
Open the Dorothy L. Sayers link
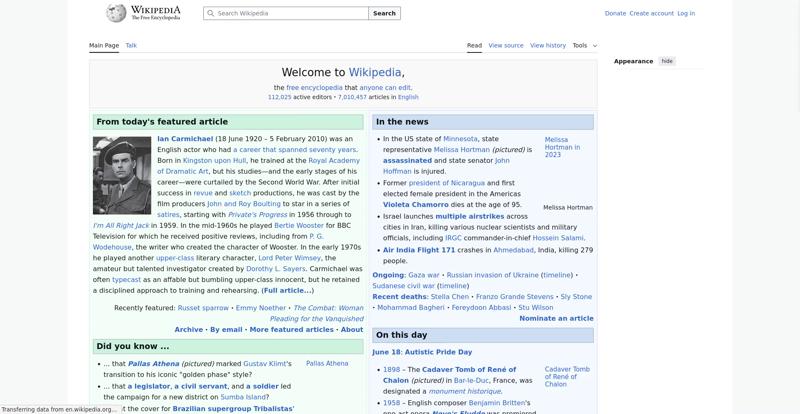[276, 269]
